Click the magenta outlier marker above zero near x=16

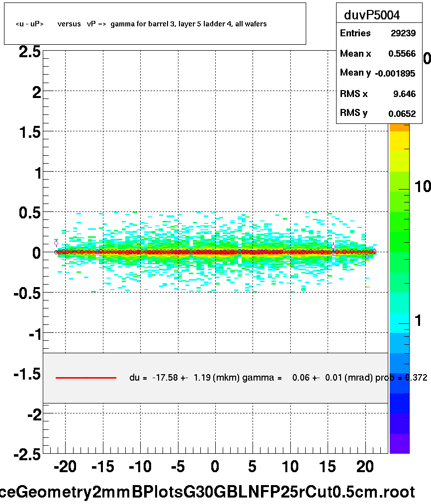[x=333, y=247]
